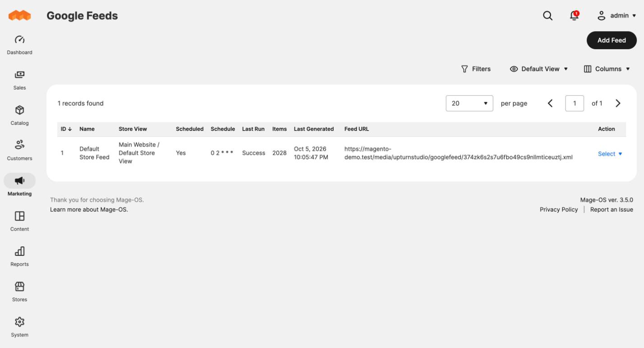The image size is (644, 348).
Task: Click the '0 2 * * *' schedule cell
Action: [x=222, y=153]
